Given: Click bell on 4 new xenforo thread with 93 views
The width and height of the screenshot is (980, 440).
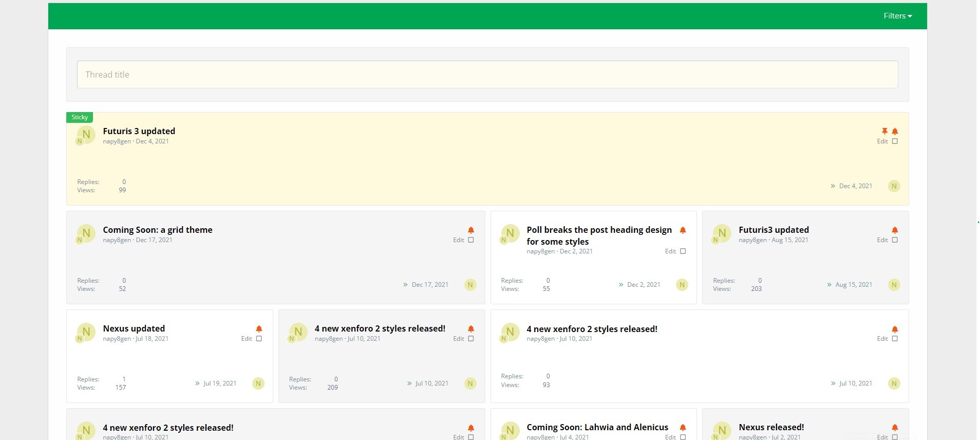Looking at the screenshot, I should pyautogui.click(x=895, y=329).
